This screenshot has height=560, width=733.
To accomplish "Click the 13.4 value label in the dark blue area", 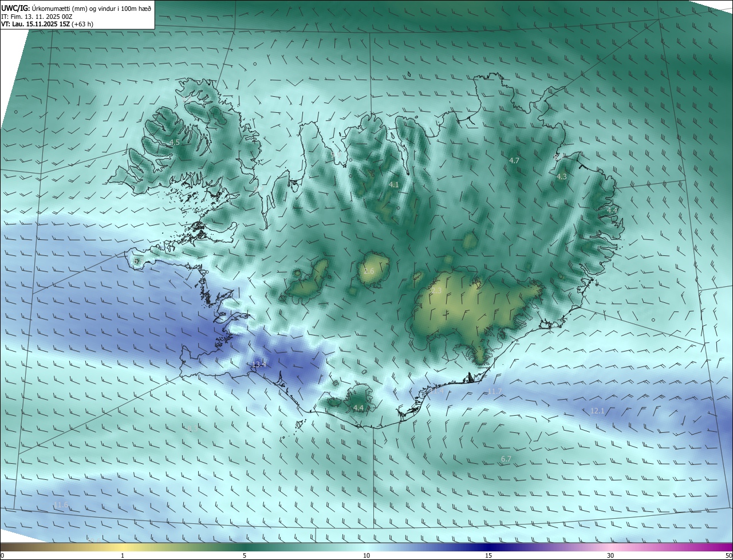I will click(x=259, y=364).
